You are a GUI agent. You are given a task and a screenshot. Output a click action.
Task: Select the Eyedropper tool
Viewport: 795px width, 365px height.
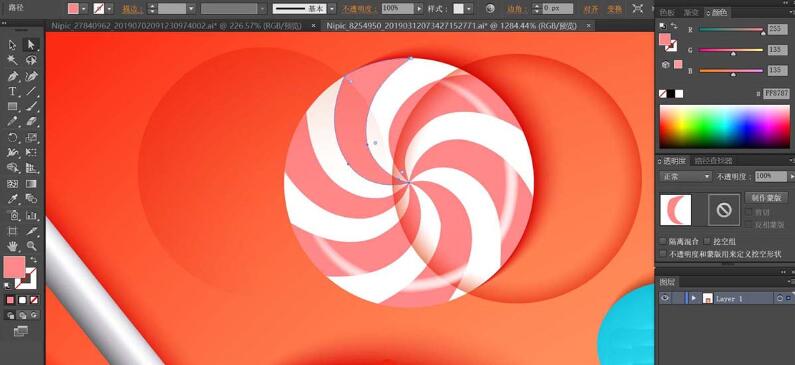[x=12, y=199]
